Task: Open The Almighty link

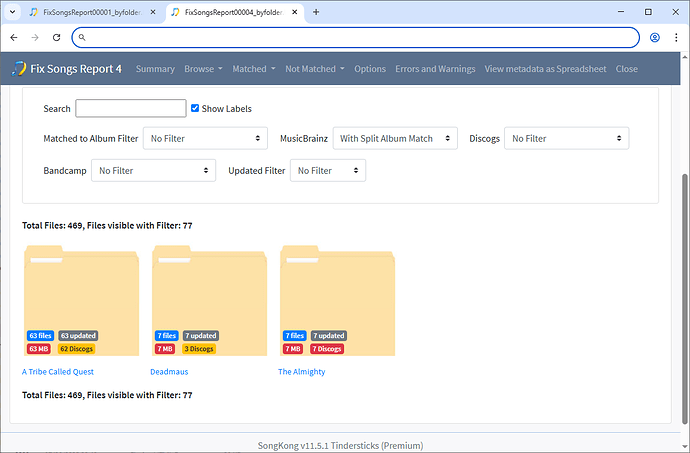Action: coord(301,372)
